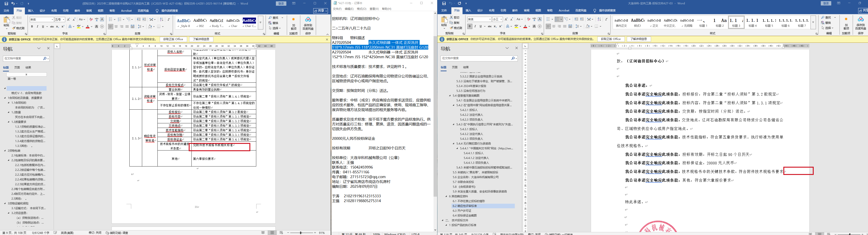Apply 标题 4 style in right Word

[752, 22]
